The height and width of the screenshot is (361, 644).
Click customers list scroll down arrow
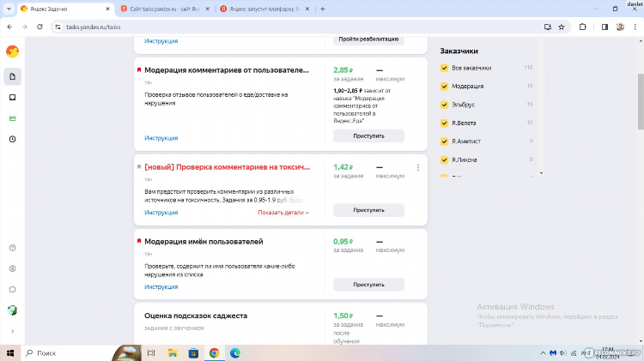541,173
